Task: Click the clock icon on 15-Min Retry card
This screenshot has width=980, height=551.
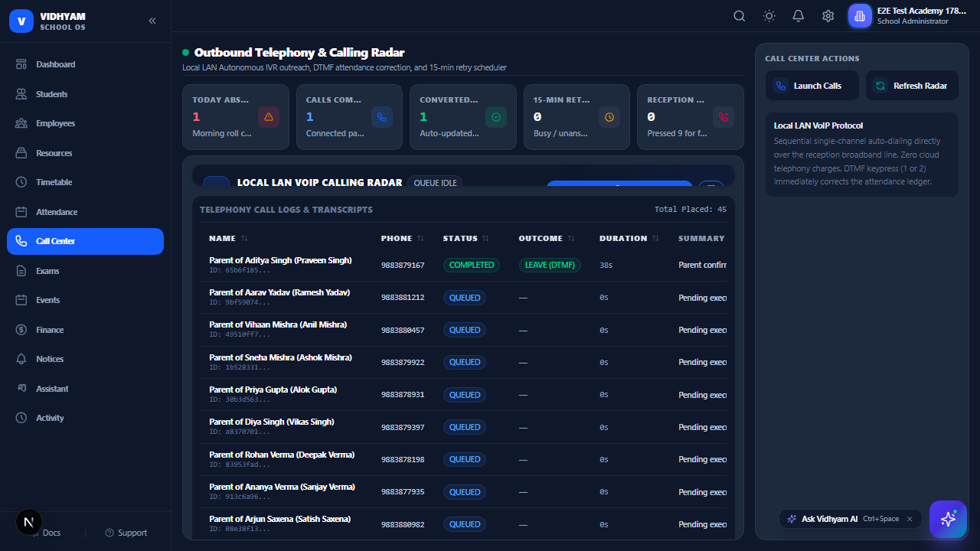Action: tap(609, 117)
